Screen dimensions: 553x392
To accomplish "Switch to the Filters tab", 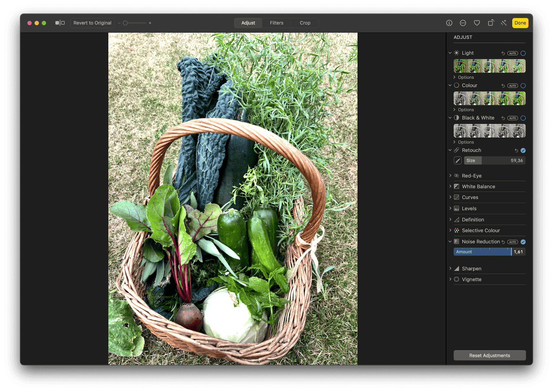I will (276, 23).
